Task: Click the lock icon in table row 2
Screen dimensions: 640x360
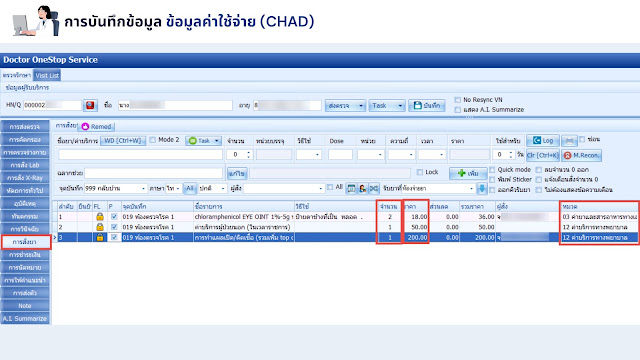Action: click(100, 227)
